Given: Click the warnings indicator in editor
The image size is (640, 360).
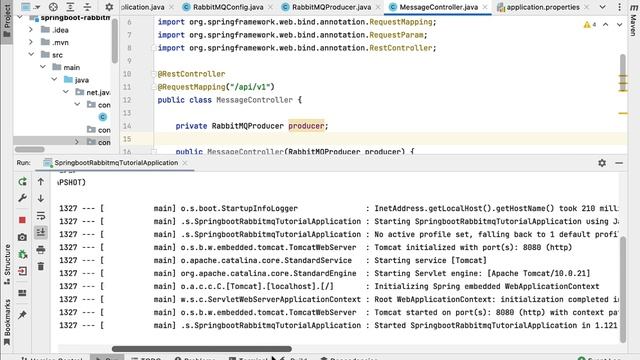Looking at the screenshot, I should pyautogui.click(x=590, y=25).
